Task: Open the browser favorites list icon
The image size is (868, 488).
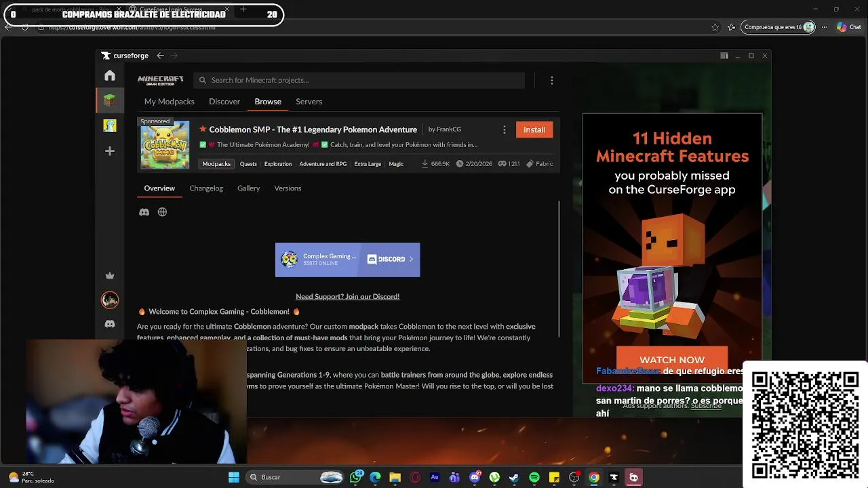Action: 731,27
